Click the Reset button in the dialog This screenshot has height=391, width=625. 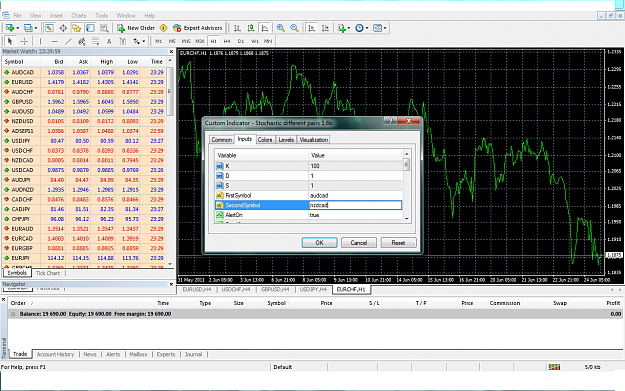(398, 242)
